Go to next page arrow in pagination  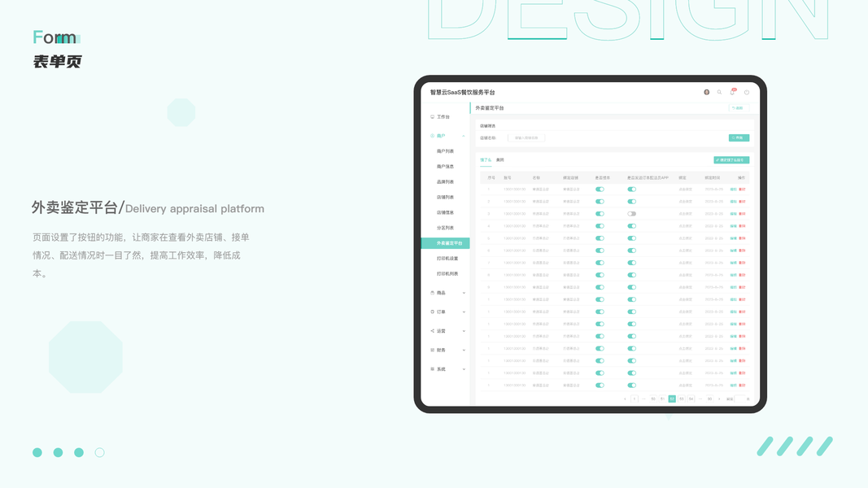(x=719, y=399)
